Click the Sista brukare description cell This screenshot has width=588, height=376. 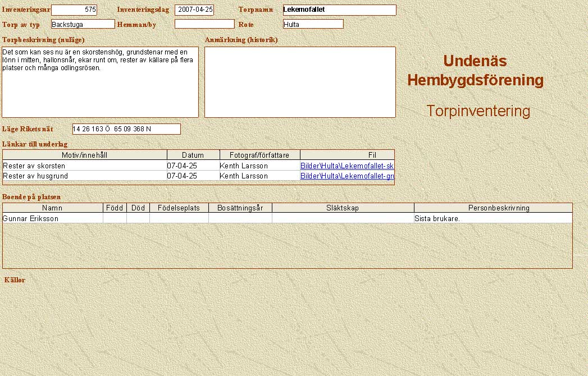point(493,219)
